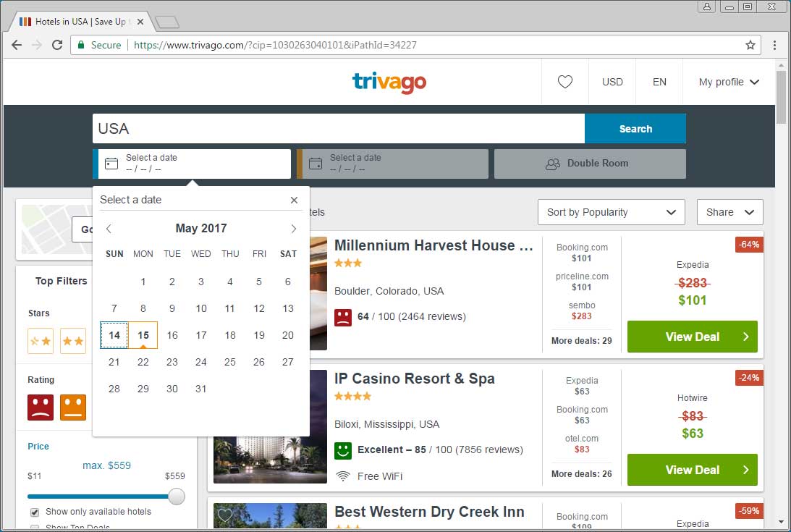Open the check-in Select a date field
This screenshot has width=791, height=532.
(x=192, y=164)
